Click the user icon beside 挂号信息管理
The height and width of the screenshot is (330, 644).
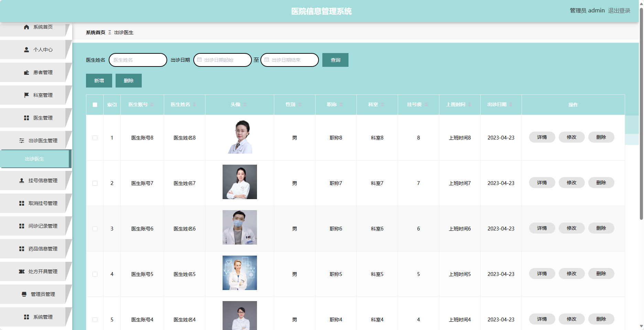[x=22, y=181]
